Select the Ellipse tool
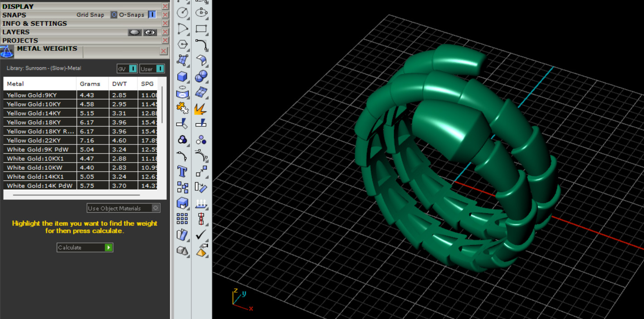This screenshot has width=644, height=319. click(201, 12)
